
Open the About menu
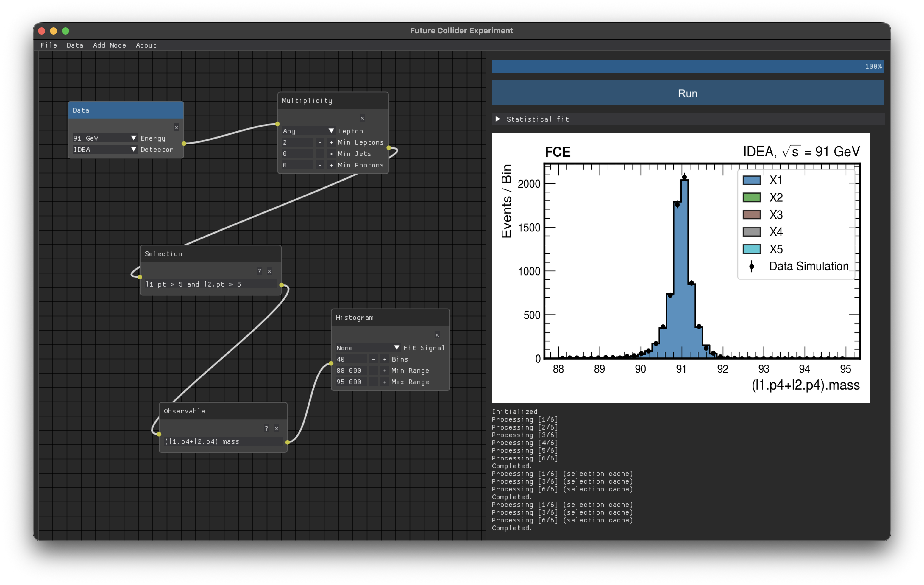tap(146, 45)
